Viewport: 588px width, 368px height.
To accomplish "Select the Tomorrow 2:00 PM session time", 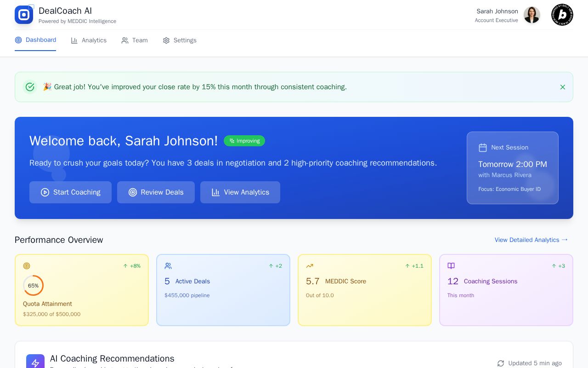I will 513,164.
